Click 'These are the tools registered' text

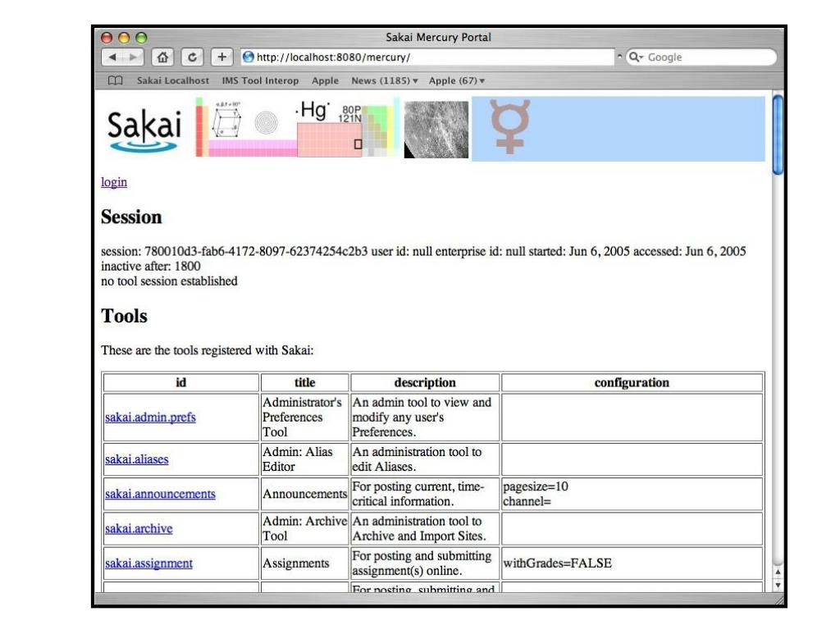(208, 350)
